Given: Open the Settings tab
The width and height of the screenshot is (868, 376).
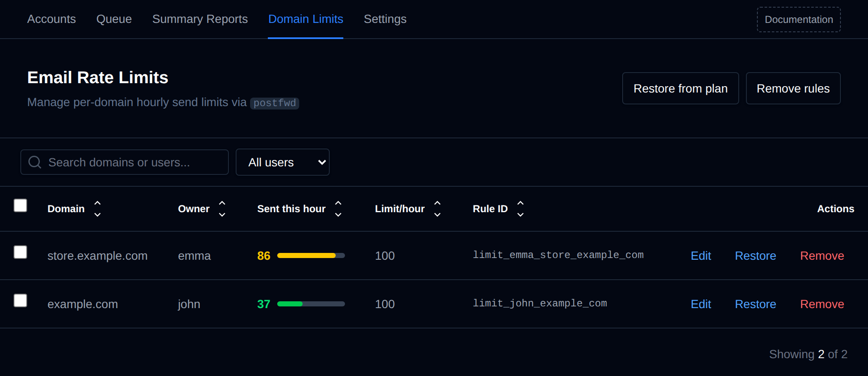Looking at the screenshot, I should [x=385, y=19].
